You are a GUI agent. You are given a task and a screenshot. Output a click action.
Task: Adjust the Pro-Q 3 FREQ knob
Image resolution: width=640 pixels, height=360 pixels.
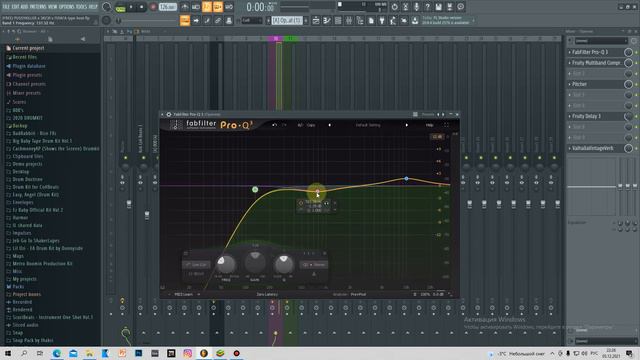click(x=226, y=264)
